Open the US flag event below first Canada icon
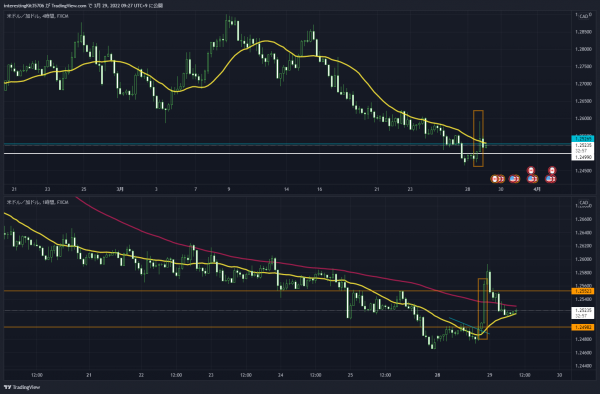The height and width of the screenshot is (394, 600). coord(531,179)
